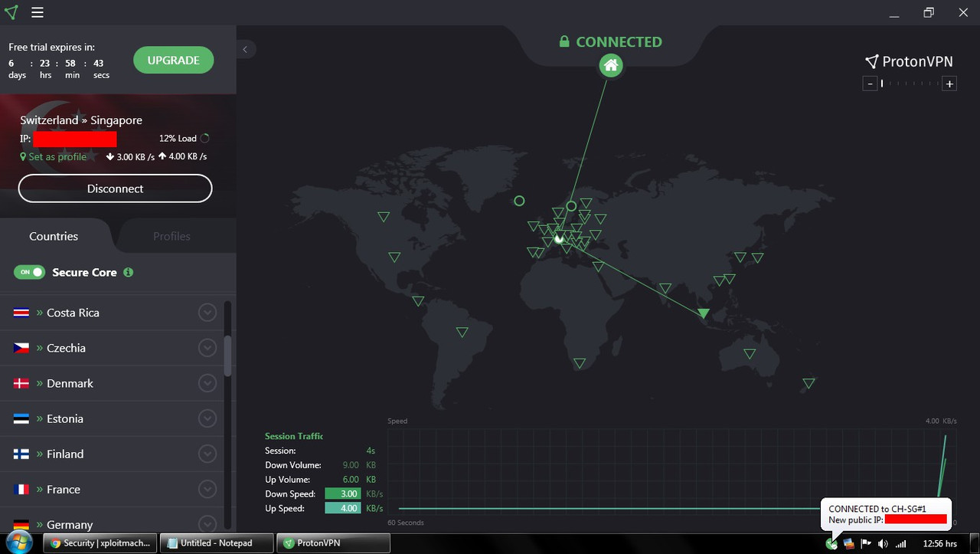Switch to the Countries tab
The width and height of the screenshot is (980, 554).
click(x=54, y=236)
